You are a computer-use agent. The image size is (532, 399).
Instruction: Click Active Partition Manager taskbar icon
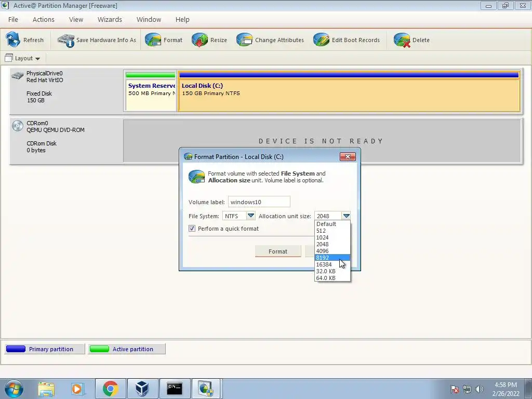(x=206, y=389)
